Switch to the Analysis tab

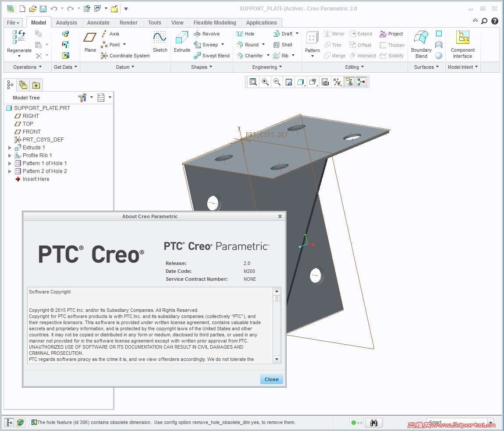pos(66,23)
